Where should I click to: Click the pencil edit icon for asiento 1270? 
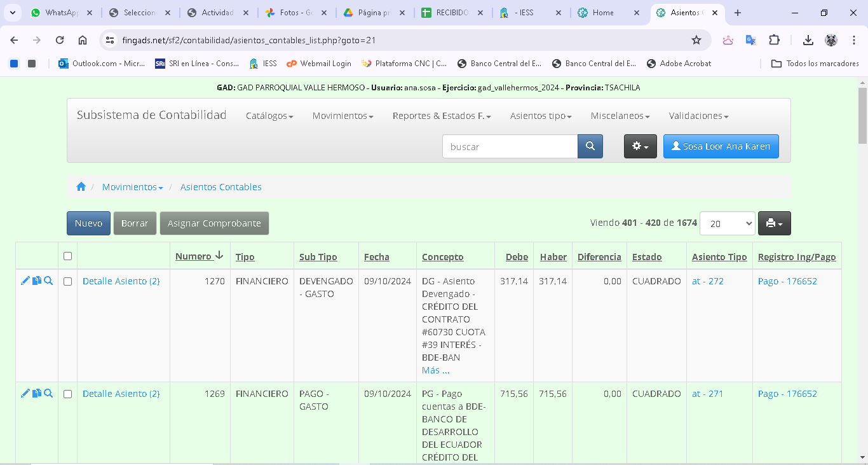pos(25,281)
